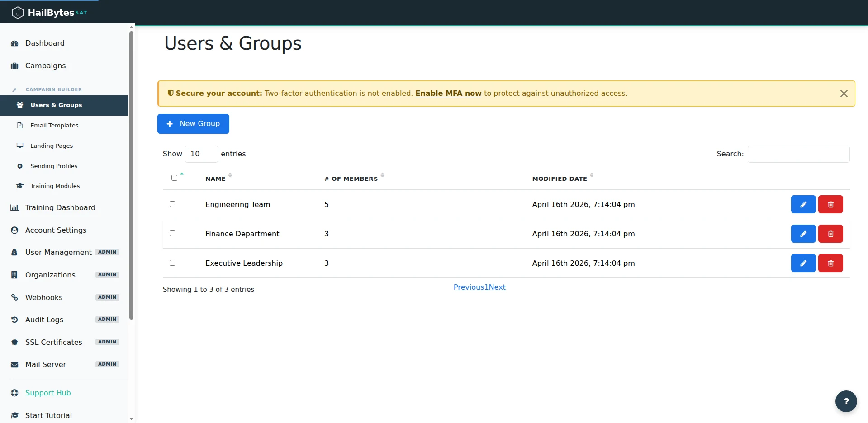Screen dimensions: 868x423
Task: Sort the table by Name column
Action: (x=217, y=178)
